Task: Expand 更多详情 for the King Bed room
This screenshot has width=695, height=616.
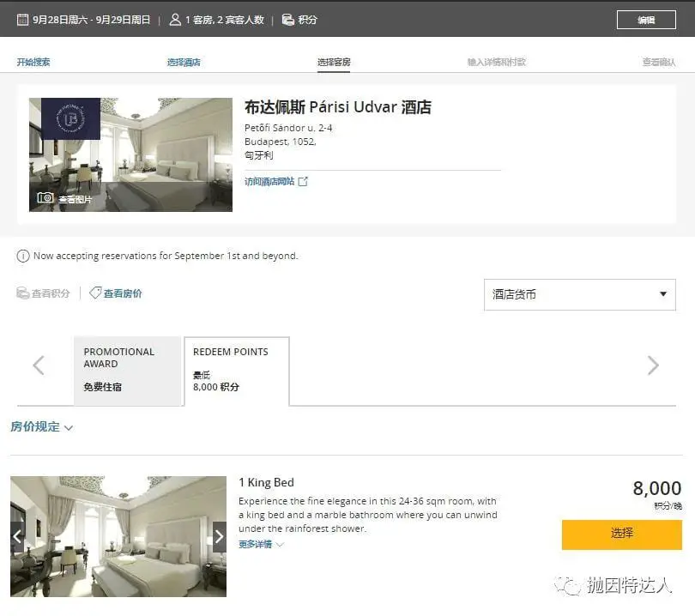Action: pos(256,543)
